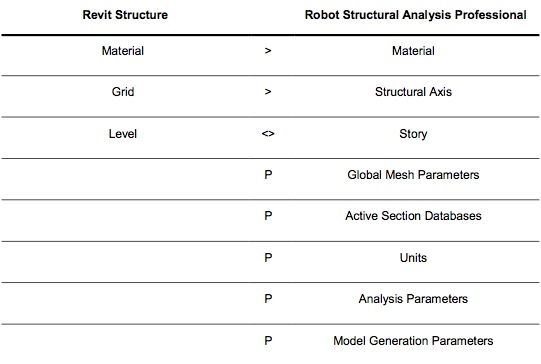Click the P symbol beside Global Mesh Parameters

click(268, 175)
